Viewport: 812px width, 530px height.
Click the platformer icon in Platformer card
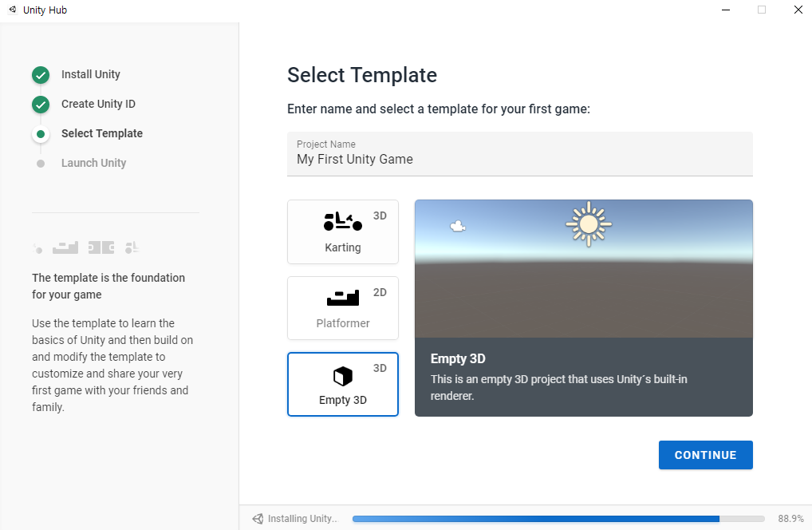(x=343, y=298)
